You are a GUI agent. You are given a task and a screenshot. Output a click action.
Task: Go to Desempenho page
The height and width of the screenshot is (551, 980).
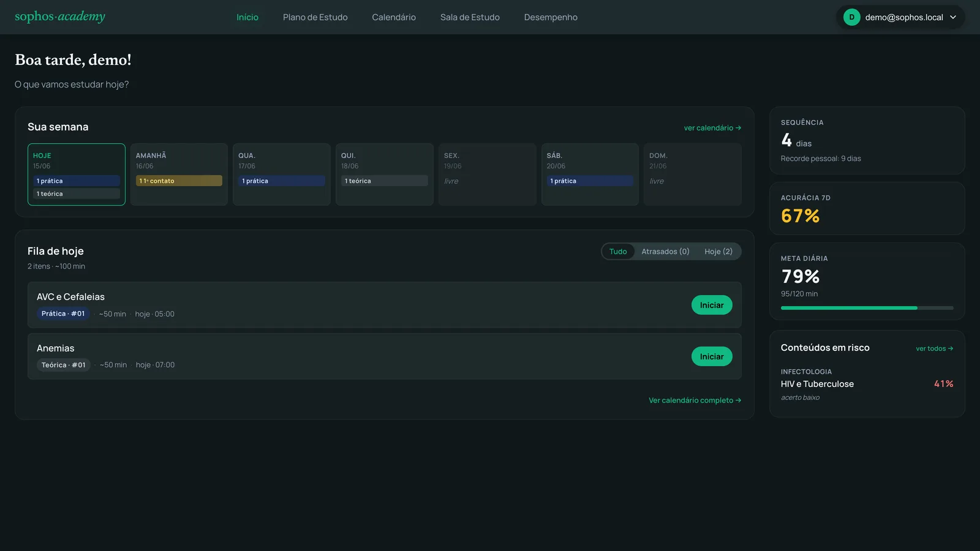pos(551,17)
